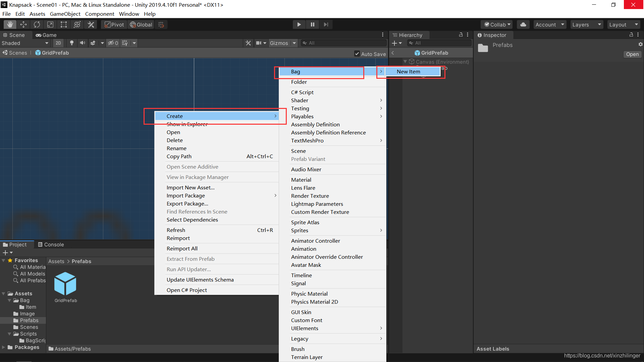Click the 2D view mode icon
This screenshot has width=644, height=362.
click(58, 43)
